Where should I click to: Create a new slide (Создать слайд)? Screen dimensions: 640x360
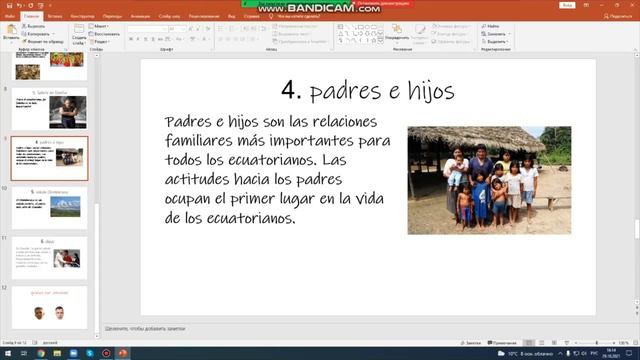(79, 34)
